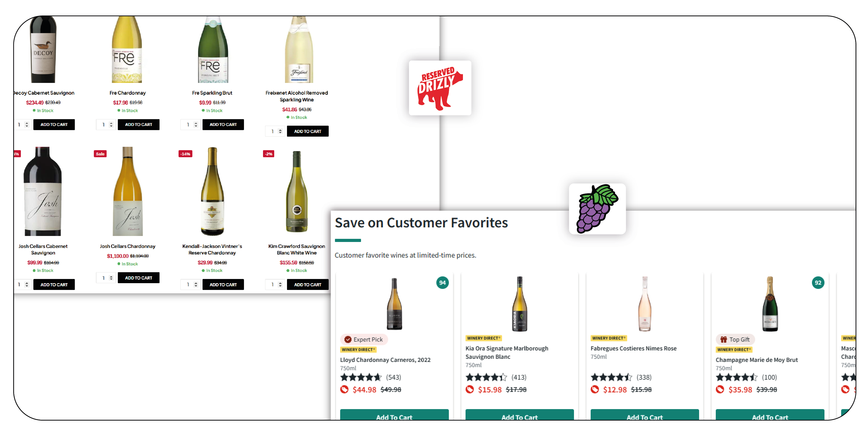This screenshot has height=431, width=868.
Task: Add Freixenet Alcohol Removed Sparkling Wine to cart
Action: 307,131
